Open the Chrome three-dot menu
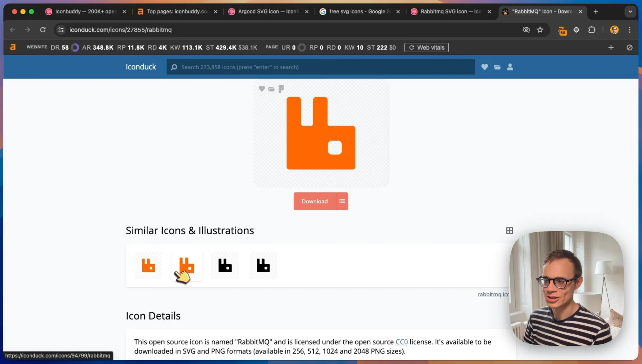Viewport: 642px width, 364px height. click(630, 30)
